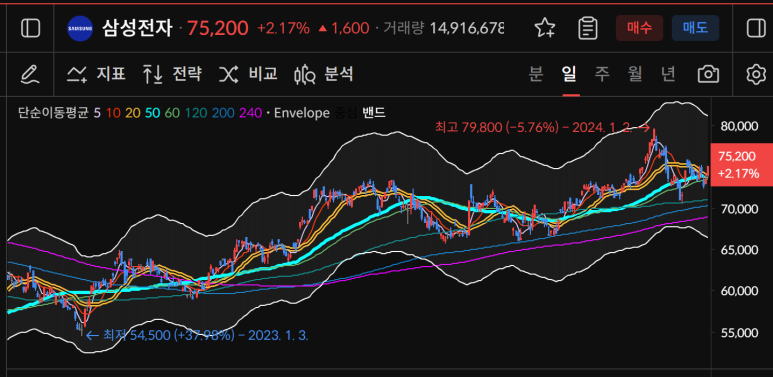
Task: Select the 20 moving average period
Action: point(133,113)
